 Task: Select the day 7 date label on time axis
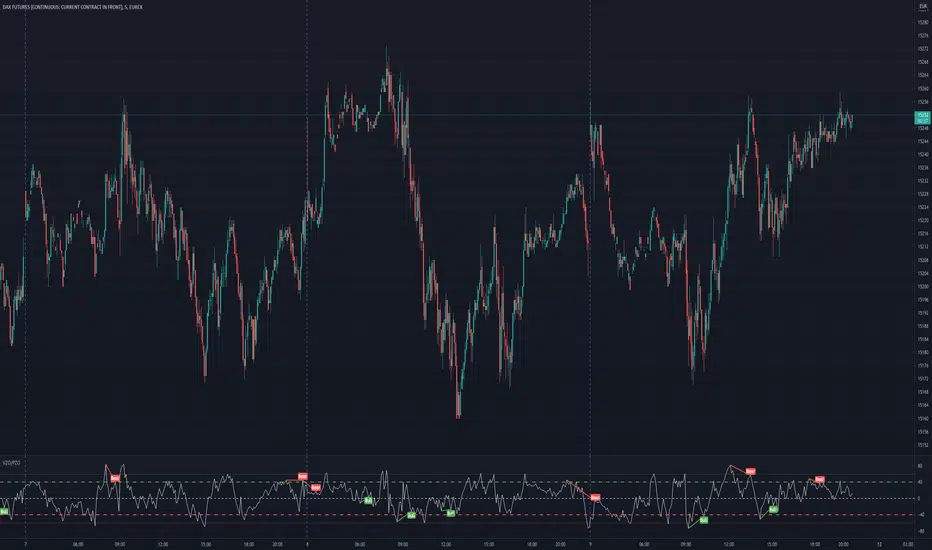pos(26,544)
